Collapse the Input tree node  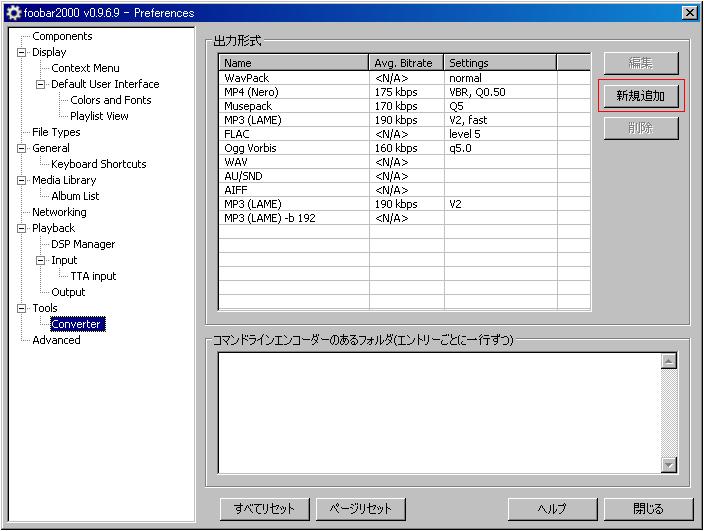[40, 260]
